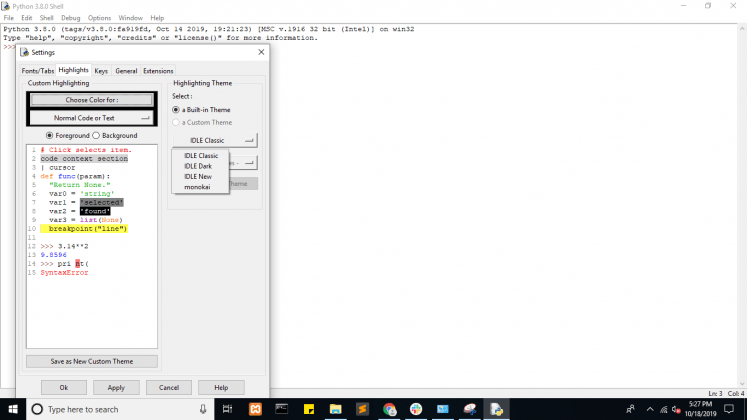The image size is (747, 420).
Task: Choose the 'a Built-in Theme' radio option
Action: 176,109
